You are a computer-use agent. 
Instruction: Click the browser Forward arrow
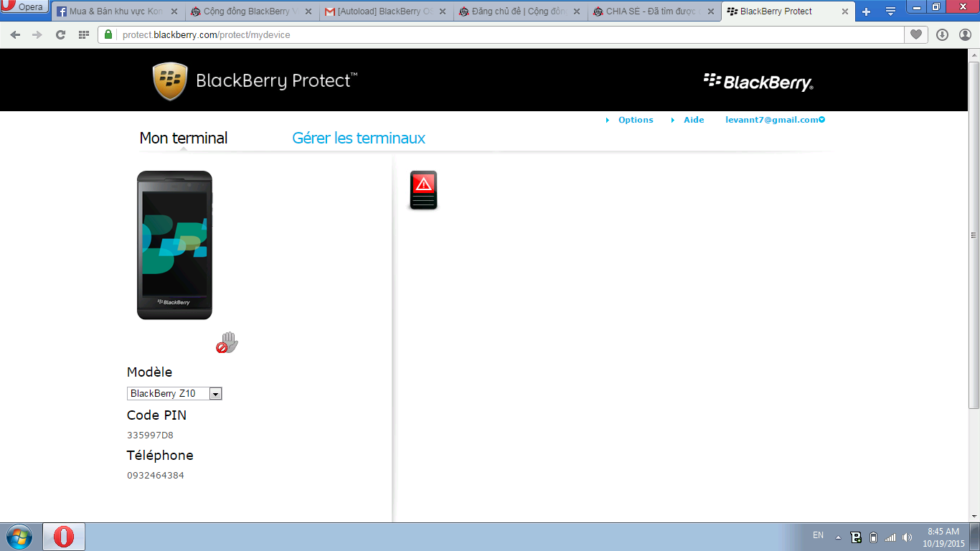click(x=37, y=34)
